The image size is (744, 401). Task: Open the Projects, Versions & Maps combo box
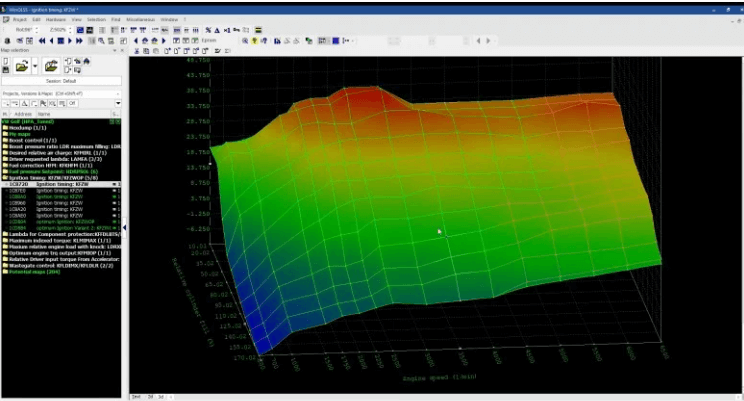click(x=61, y=93)
